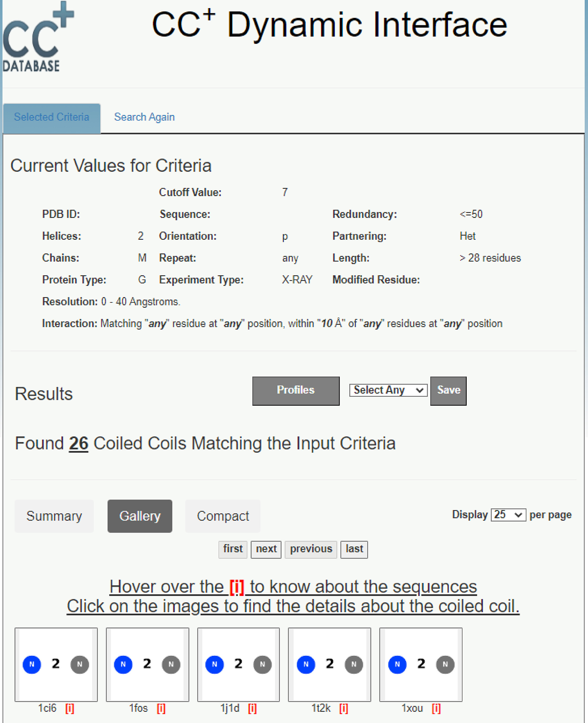Click the 1j1d PDB ID label
588x723 pixels.
click(x=230, y=708)
